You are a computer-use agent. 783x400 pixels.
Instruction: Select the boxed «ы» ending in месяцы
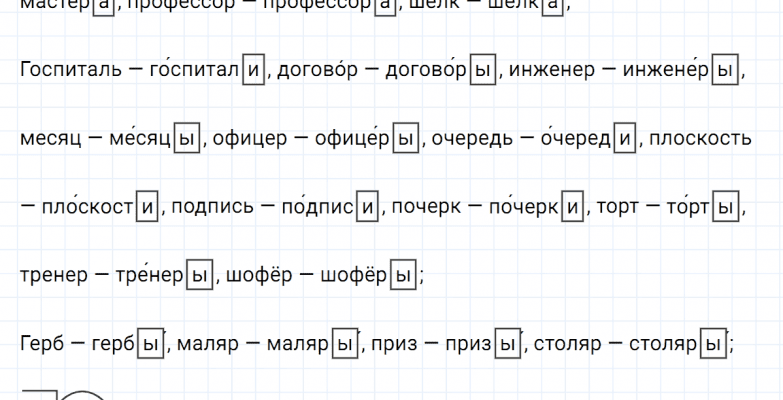click(186, 140)
